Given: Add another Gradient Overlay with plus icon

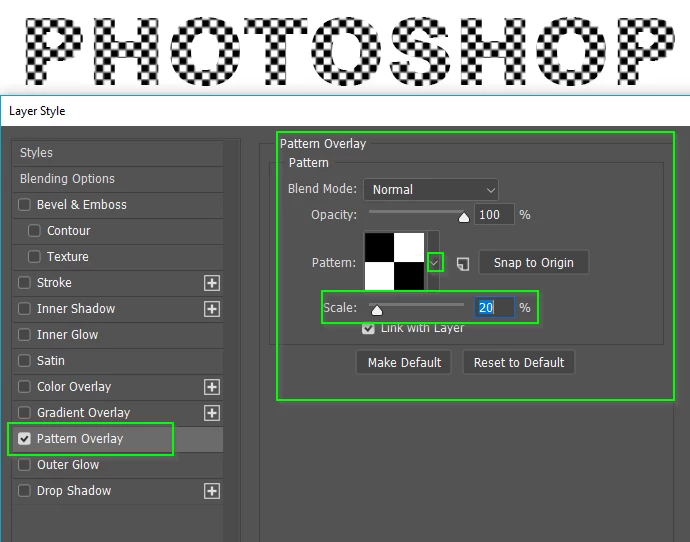Looking at the screenshot, I should [212, 413].
